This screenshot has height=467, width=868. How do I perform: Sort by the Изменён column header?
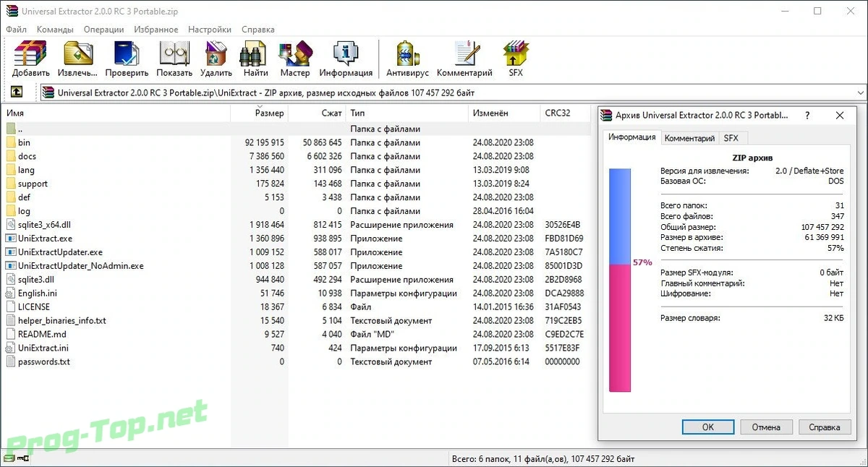(504, 113)
